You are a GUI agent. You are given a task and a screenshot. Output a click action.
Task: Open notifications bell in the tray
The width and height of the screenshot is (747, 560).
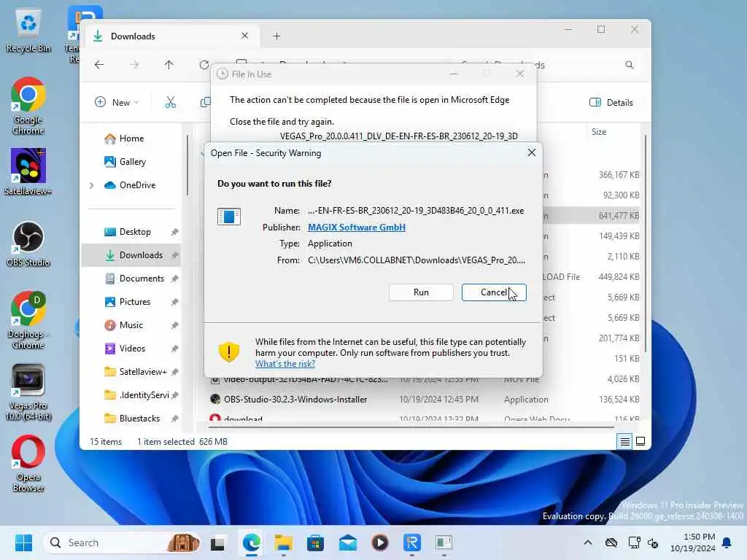click(727, 542)
